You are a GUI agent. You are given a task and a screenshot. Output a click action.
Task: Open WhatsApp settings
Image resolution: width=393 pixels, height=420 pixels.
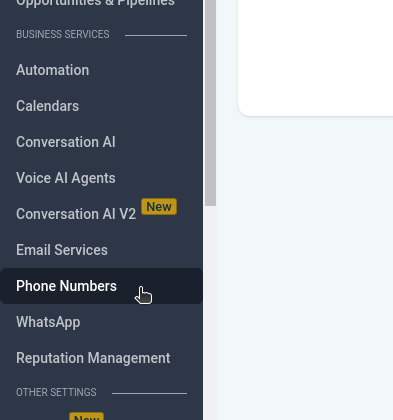pyautogui.click(x=48, y=322)
